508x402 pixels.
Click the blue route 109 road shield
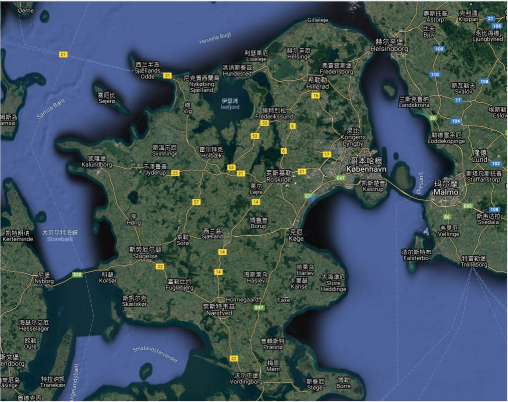coord(439,49)
